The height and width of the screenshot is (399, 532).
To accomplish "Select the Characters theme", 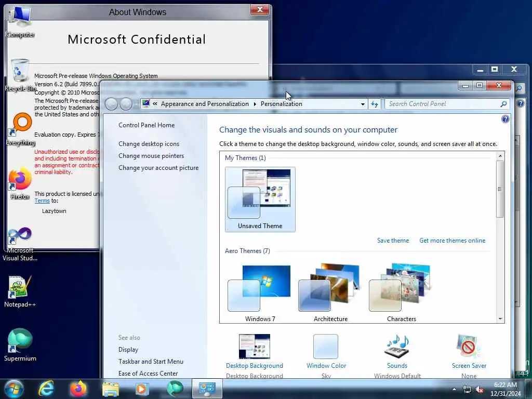I will coord(401,293).
